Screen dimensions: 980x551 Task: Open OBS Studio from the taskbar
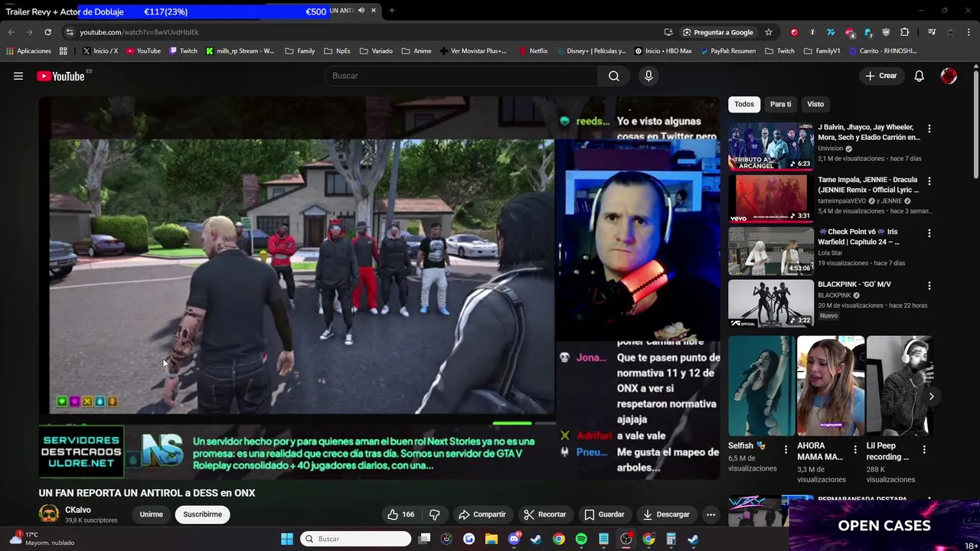coord(626,539)
